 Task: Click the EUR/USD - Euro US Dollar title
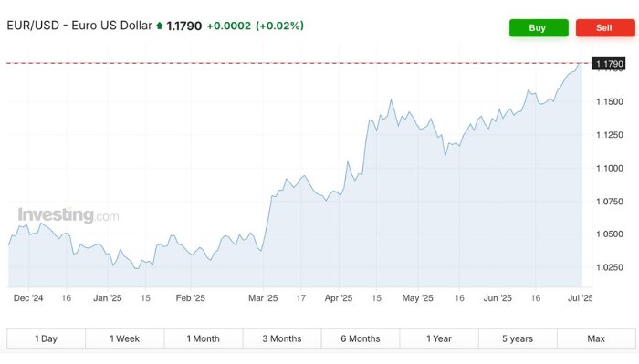click(79, 26)
